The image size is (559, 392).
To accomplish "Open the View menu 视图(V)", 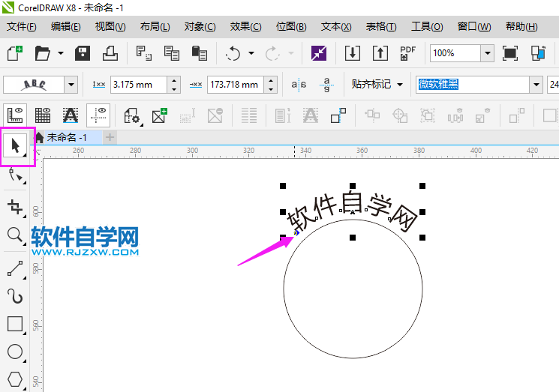I will click(110, 27).
